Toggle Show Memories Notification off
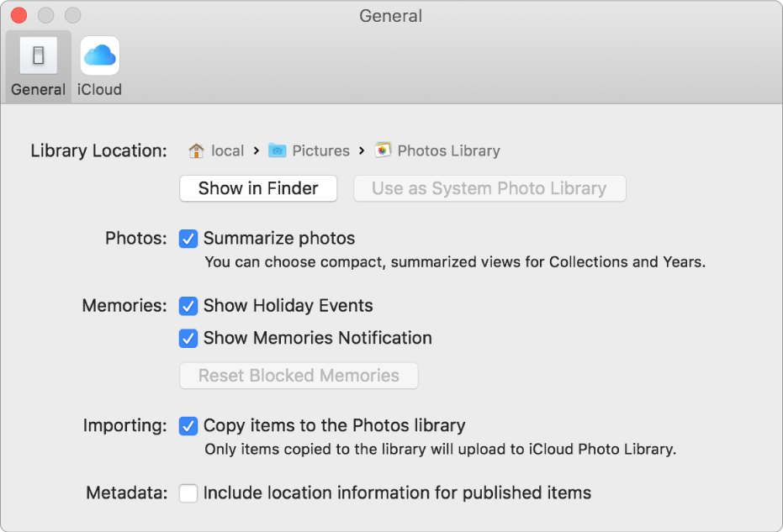 coord(188,339)
